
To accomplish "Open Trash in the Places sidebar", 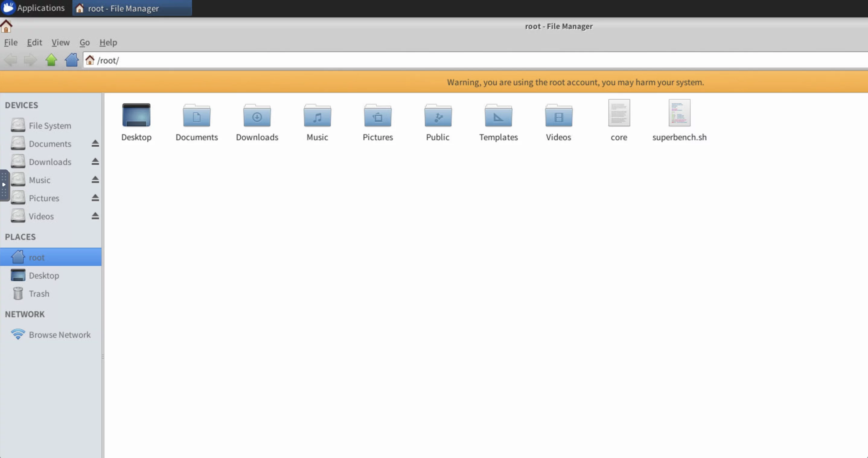I will tap(39, 293).
